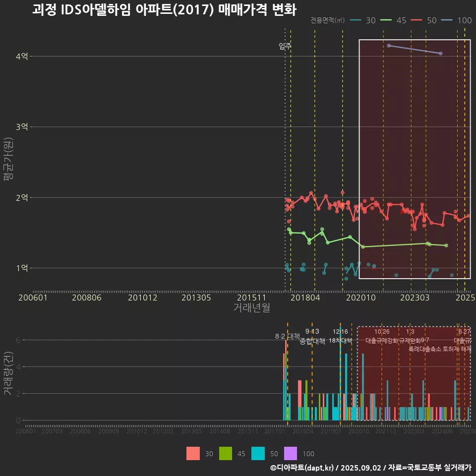Click the last data point of the 100㎡ line
The width and height of the screenshot is (476, 476).
point(441,54)
